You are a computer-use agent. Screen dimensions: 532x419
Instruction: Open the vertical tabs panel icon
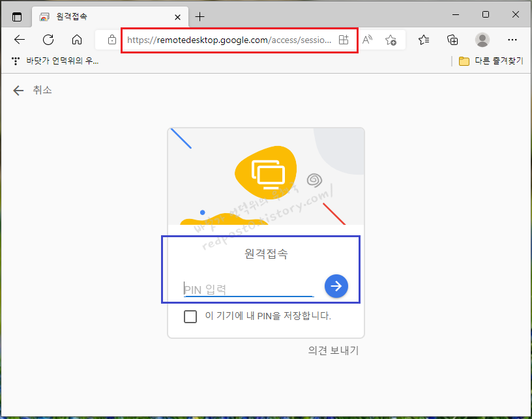pyautogui.click(x=17, y=16)
